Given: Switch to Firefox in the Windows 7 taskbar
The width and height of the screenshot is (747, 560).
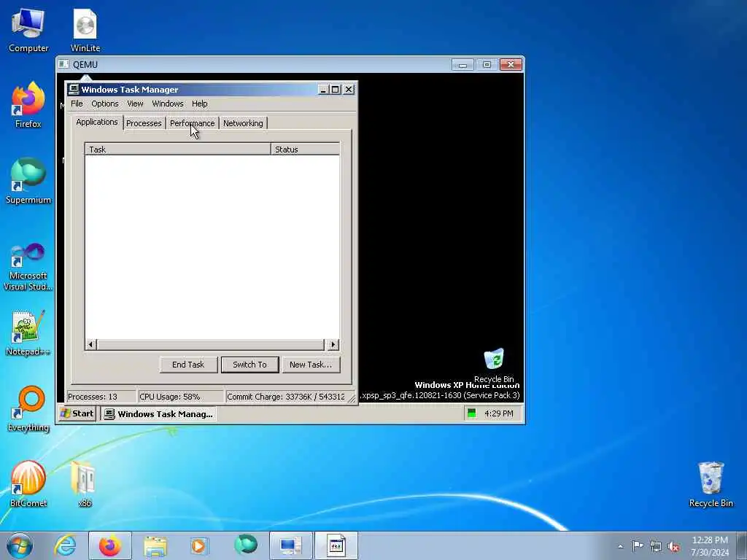Looking at the screenshot, I should pyautogui.click(x=110, y=545).
